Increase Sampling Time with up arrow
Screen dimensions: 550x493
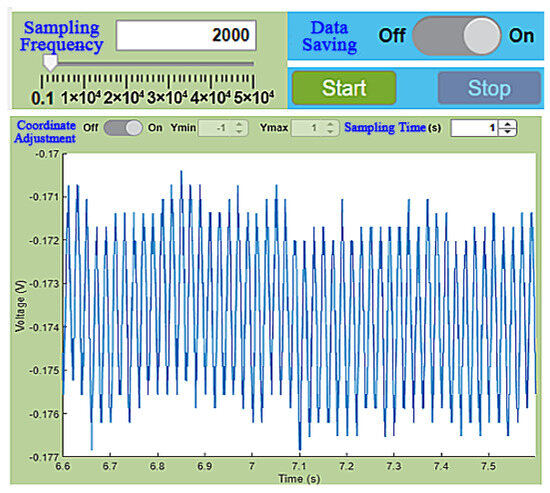coord(508,124)
